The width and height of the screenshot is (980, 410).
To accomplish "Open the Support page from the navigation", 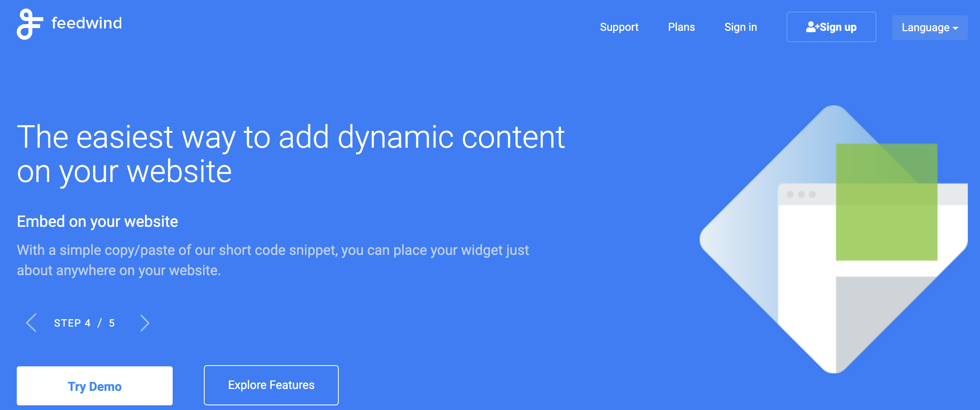I will pos(619,27).
